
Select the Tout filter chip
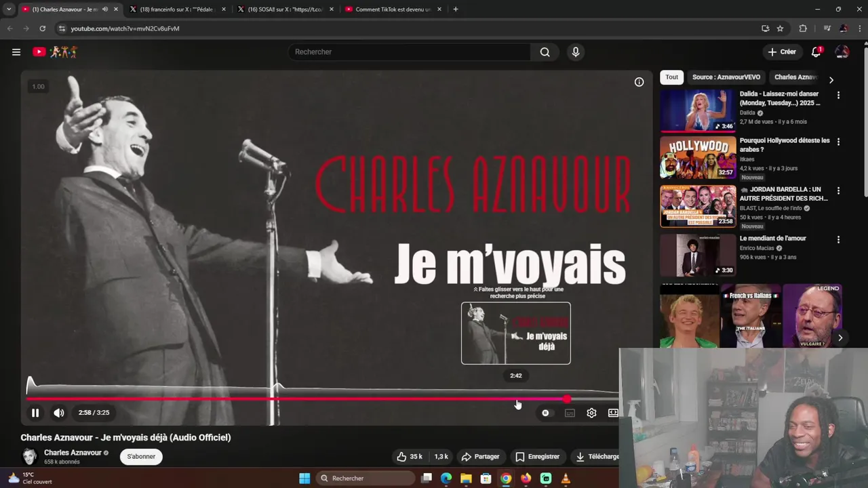[x=671, y=77]
